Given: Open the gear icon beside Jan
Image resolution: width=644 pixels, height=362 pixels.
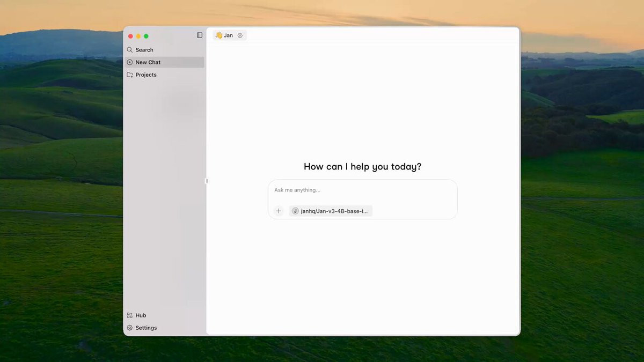Looking at the screenshot, I should (240, 35).
